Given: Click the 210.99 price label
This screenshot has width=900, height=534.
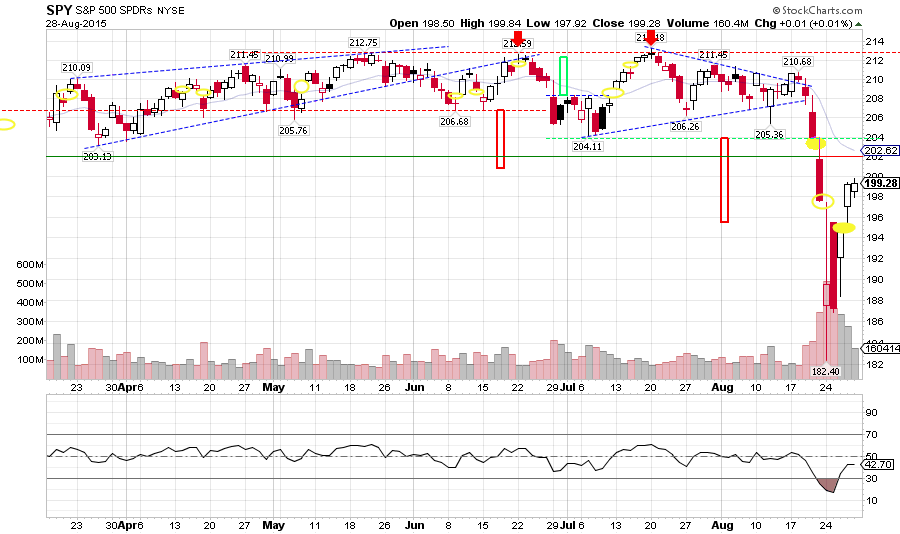Looking at the screenshot, I should (280, 59).
